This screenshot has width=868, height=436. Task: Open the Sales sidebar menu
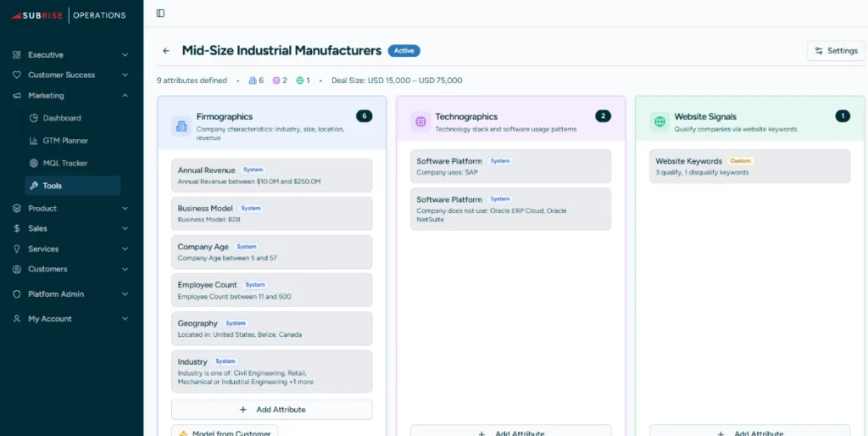(x=70, y=228)
